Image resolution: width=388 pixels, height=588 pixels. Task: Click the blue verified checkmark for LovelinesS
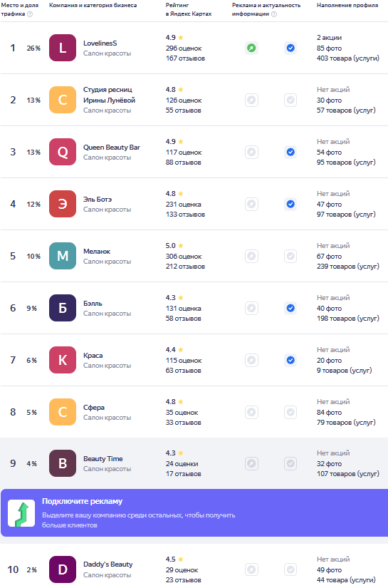(x=290, y=48)
